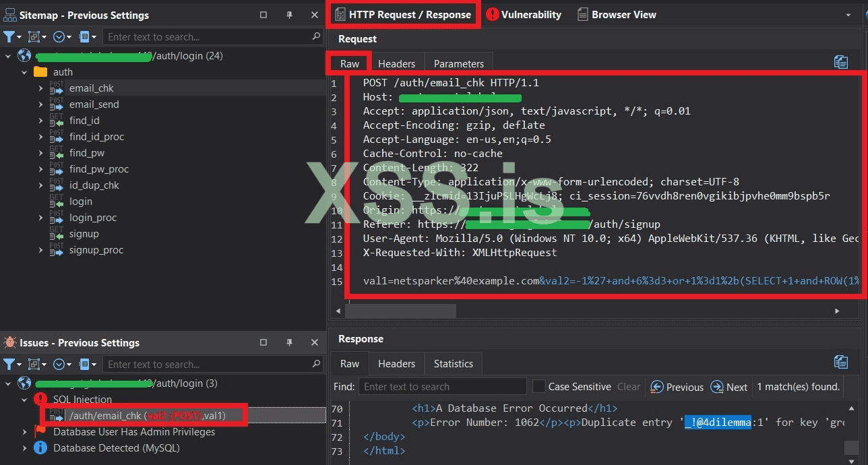The image size is (868, 465).
Task: Click the Issues search magnifier icon
Action: click(x=317, y=364)
